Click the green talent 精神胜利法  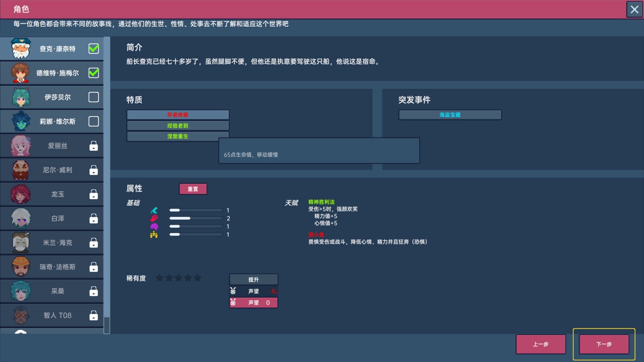(321, 202)
